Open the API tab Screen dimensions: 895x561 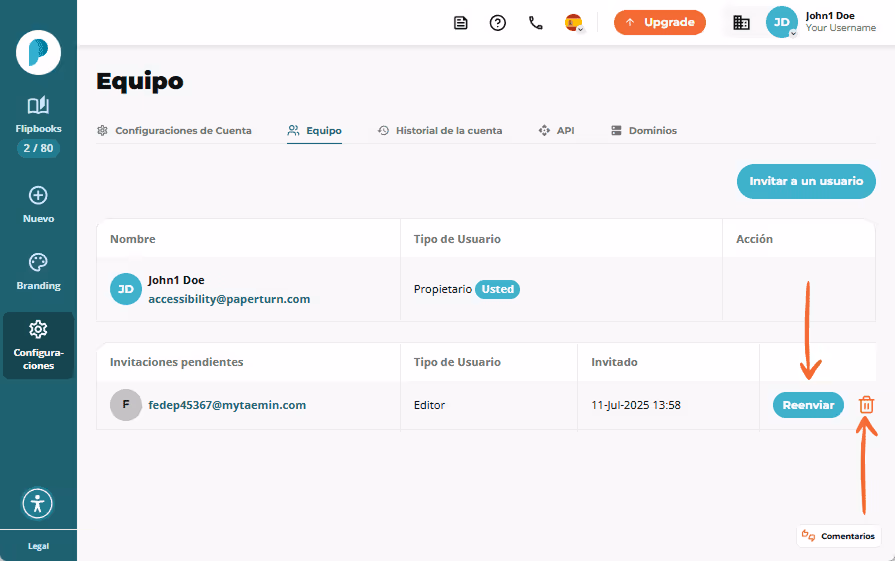[x=557, y=131]
